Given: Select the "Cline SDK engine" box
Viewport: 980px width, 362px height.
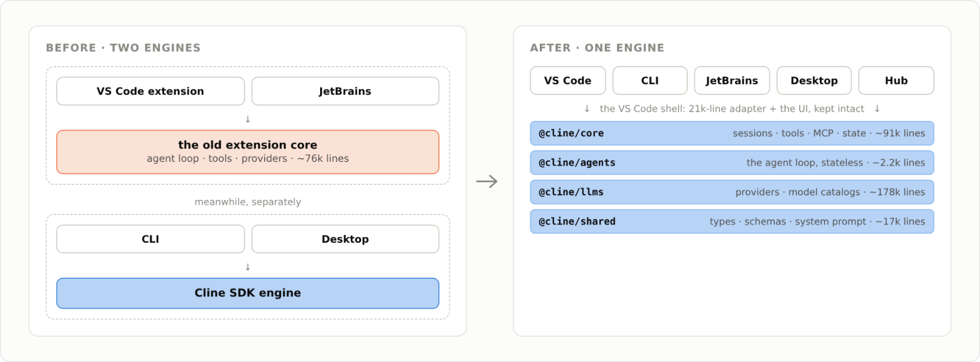Looking at the screenshot, I should (x=248, y=293).
